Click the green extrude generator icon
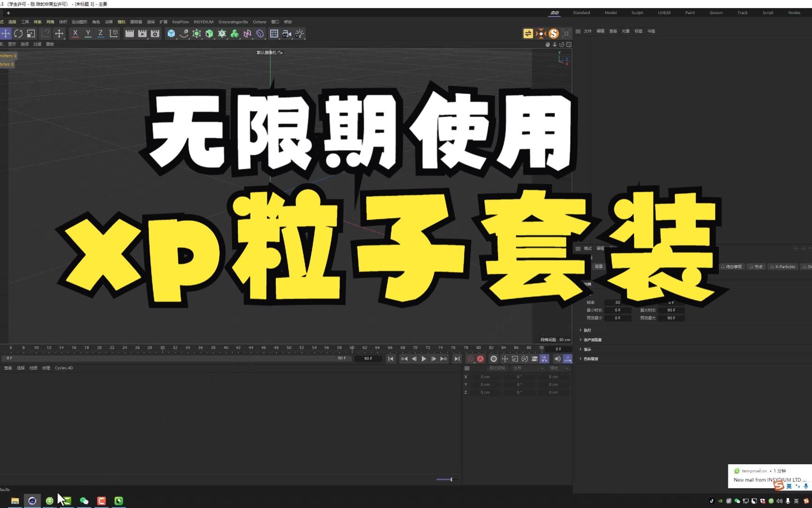The height and width of the screenshot is (508, 812). coord(209,33)
